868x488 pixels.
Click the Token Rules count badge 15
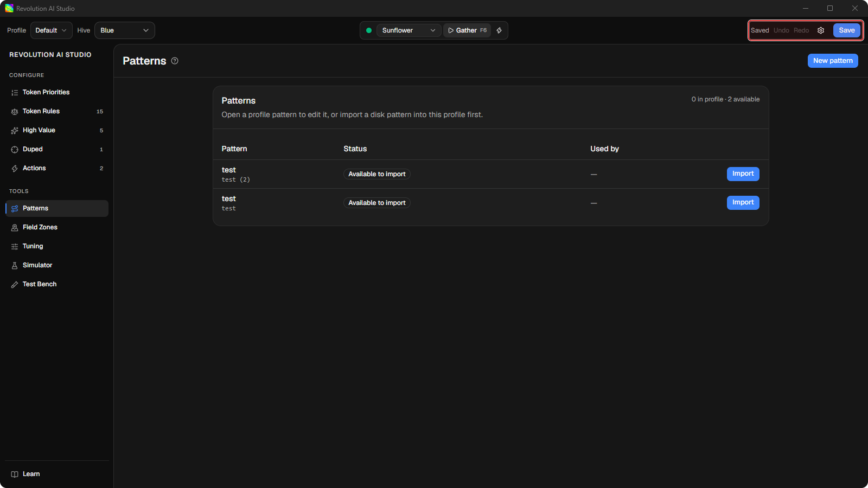(x=100, y=112)
